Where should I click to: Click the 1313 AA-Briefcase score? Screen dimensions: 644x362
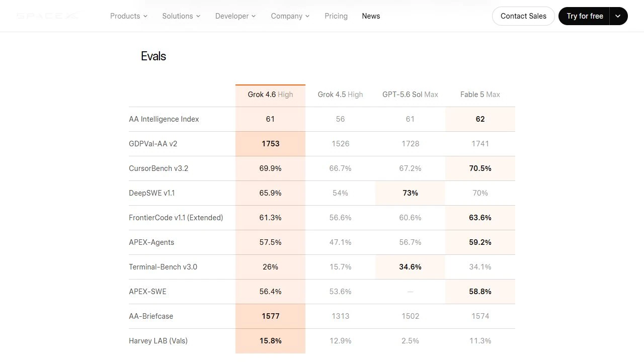point(340,316)
